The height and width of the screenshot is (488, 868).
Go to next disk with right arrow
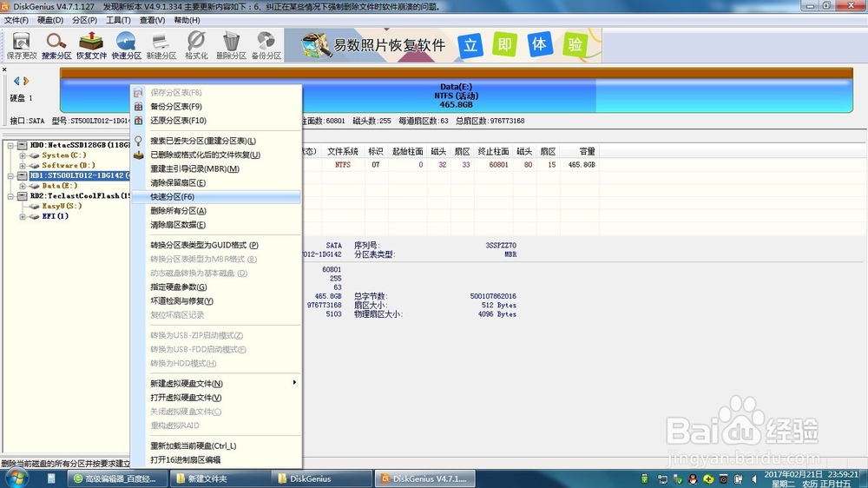pos(26,81)
